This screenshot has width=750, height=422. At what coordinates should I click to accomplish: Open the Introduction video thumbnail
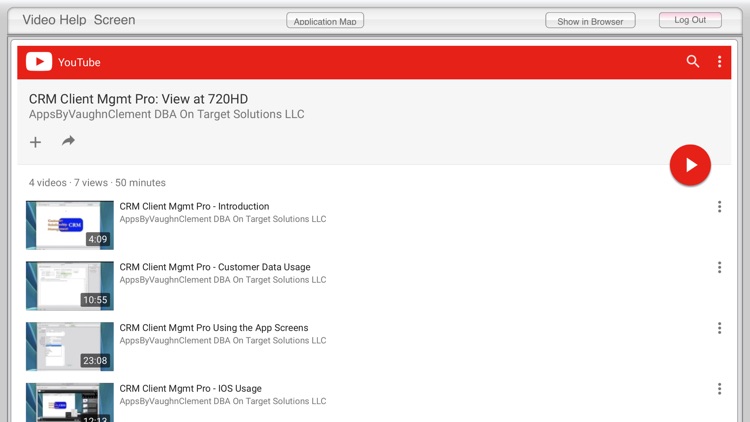pos(70,225)
